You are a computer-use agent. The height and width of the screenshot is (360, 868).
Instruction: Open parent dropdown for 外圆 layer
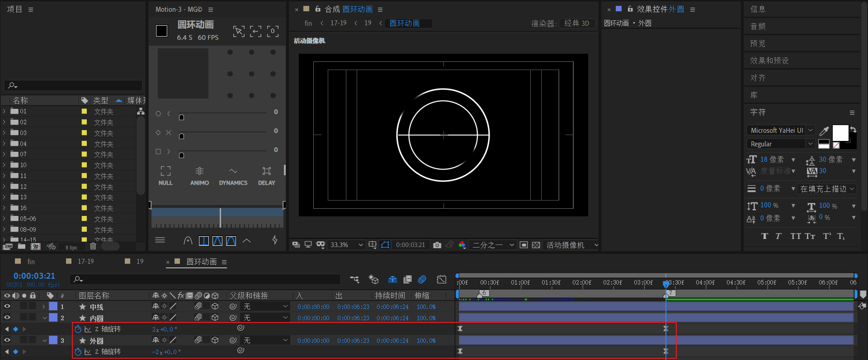(x=265, y=340)
